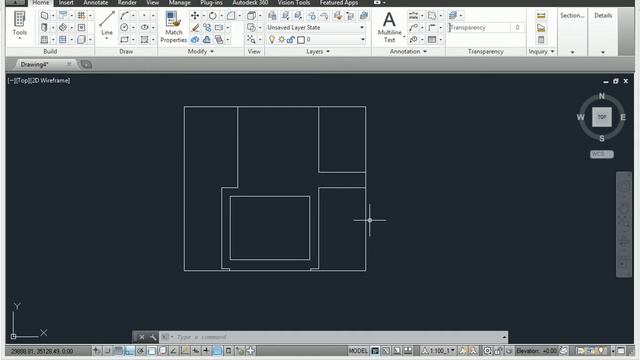Screen dimensions: 640x360
Task: Click the layer color swatch square
Action: 301,40
